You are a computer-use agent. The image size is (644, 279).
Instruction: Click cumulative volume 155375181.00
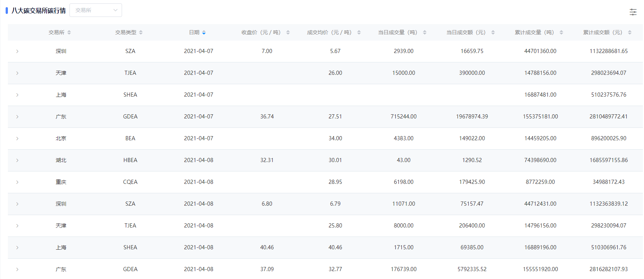point(540,117)
